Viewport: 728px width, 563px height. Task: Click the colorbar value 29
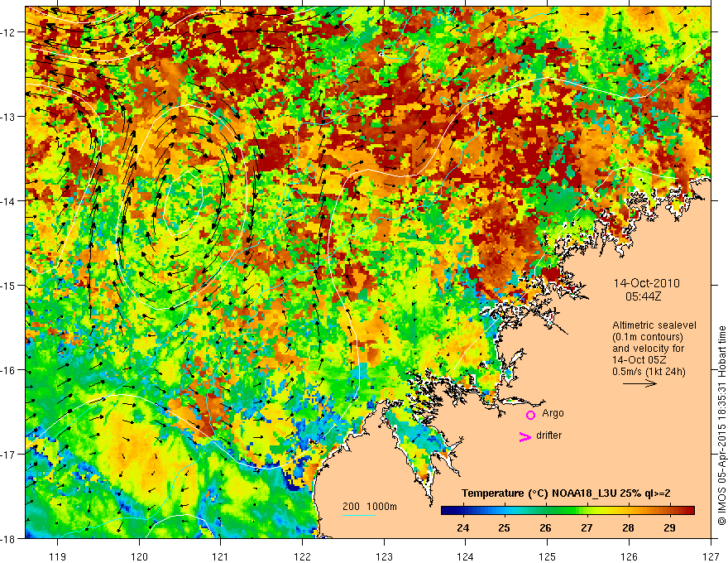coord(669,527)
